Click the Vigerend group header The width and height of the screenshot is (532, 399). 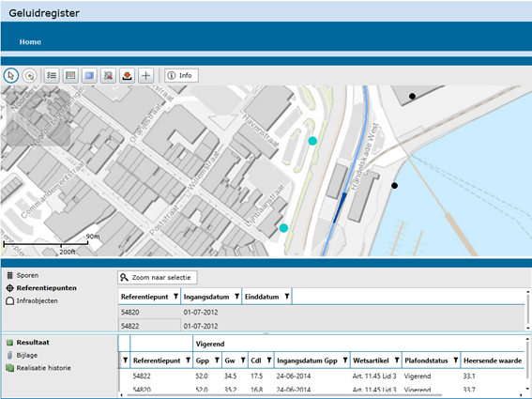[210, 344]
